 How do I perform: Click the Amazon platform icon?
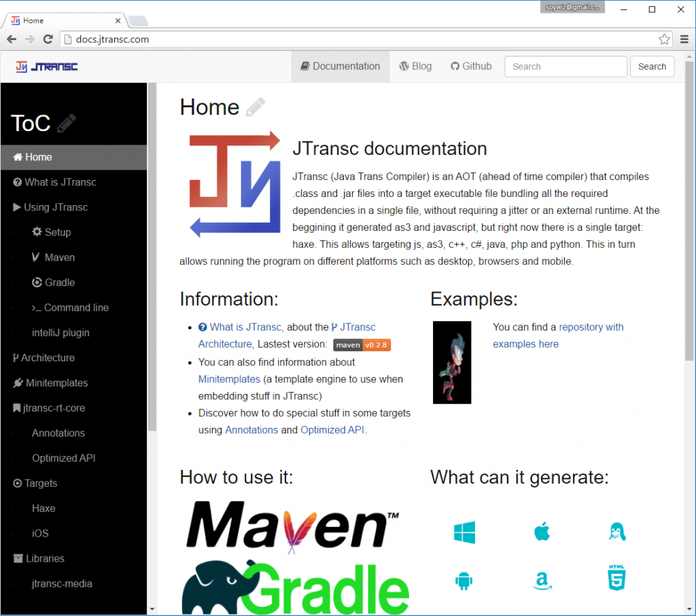(x=541, y=581)
